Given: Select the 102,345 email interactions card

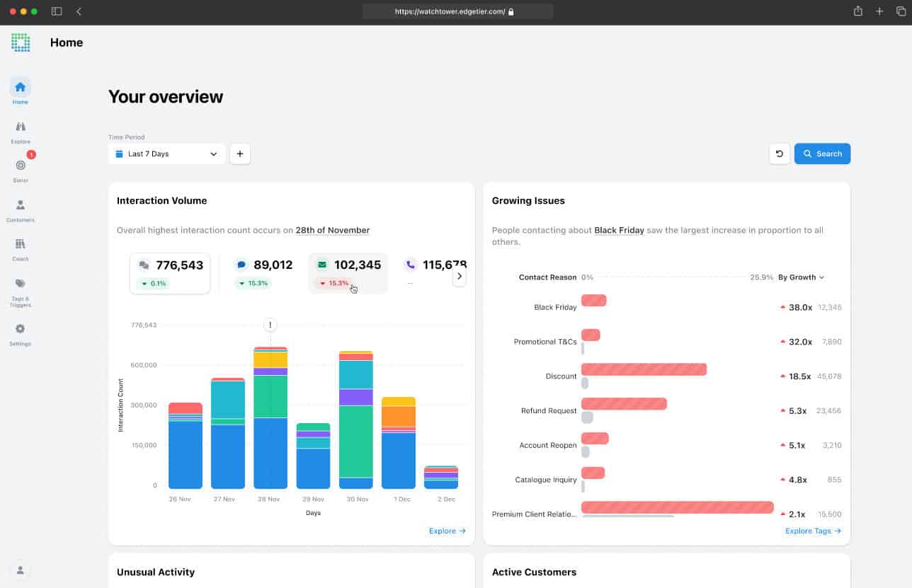Looking at the screenshot, I should tap(348, 273).
